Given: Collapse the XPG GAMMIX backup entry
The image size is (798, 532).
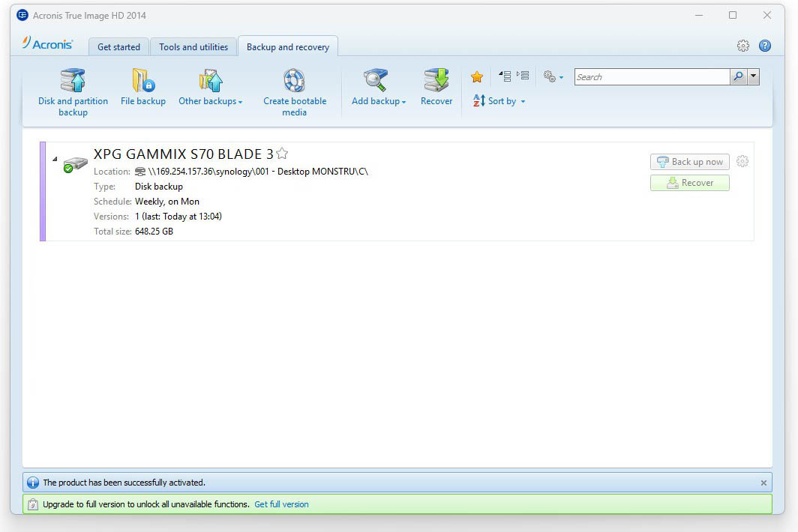Looking at the screenshot, I should click(x=55, y=159).
